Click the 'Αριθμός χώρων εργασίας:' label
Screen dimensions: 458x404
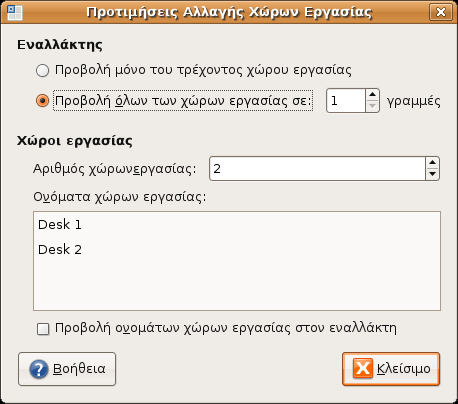pyautogui.click(x=115, y=169)
